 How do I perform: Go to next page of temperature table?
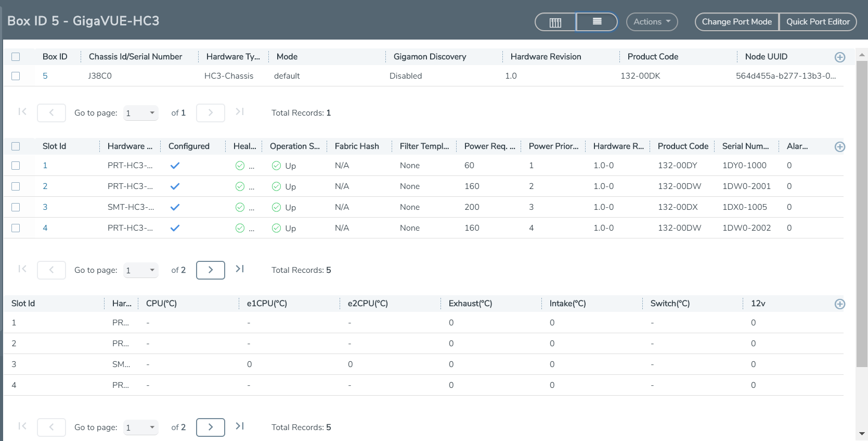(x=210, y=427)
